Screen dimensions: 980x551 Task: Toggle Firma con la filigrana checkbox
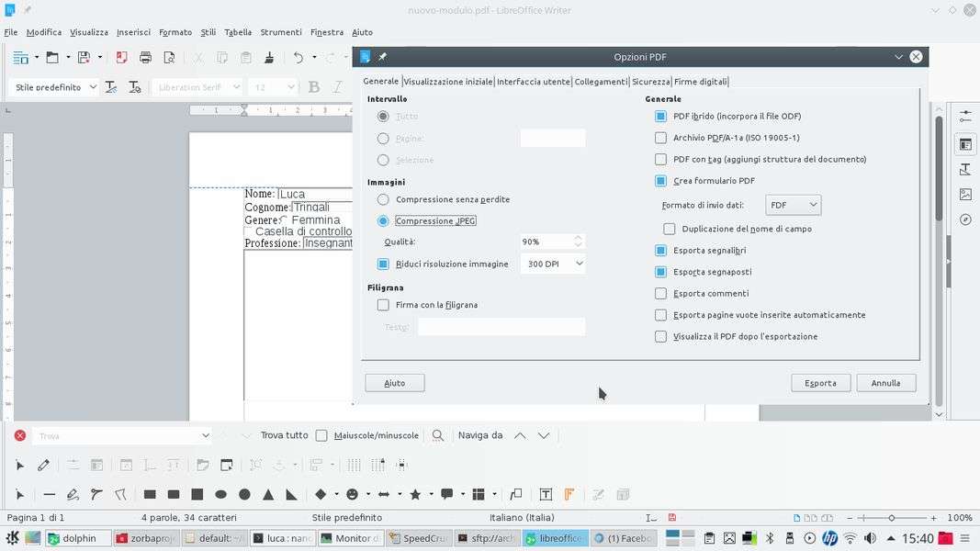[383, 305]
